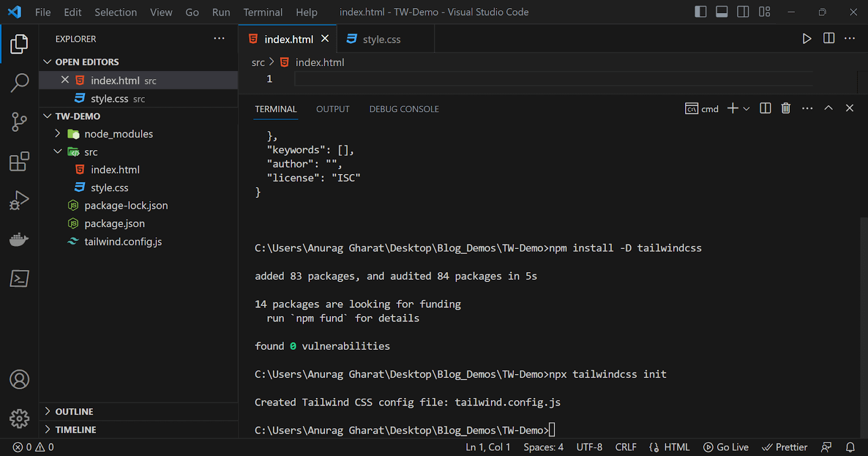This screenshot has width=868, height=456.
Task: Click the Run play button in editor toolbar
Action: pos(807,38)
